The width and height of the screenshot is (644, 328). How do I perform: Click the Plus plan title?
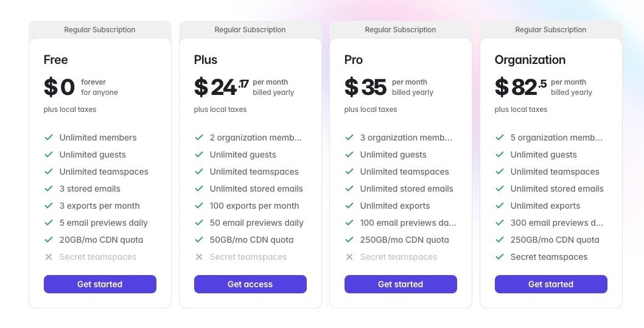pos(206,60)
